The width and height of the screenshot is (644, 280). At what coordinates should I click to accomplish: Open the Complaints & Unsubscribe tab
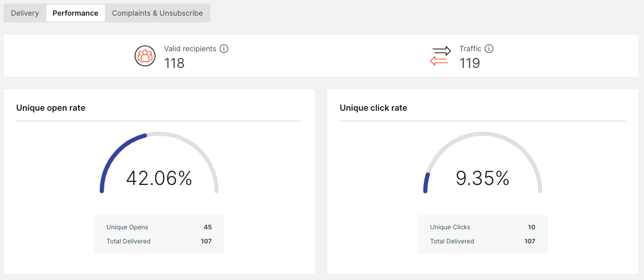point(157,13)
